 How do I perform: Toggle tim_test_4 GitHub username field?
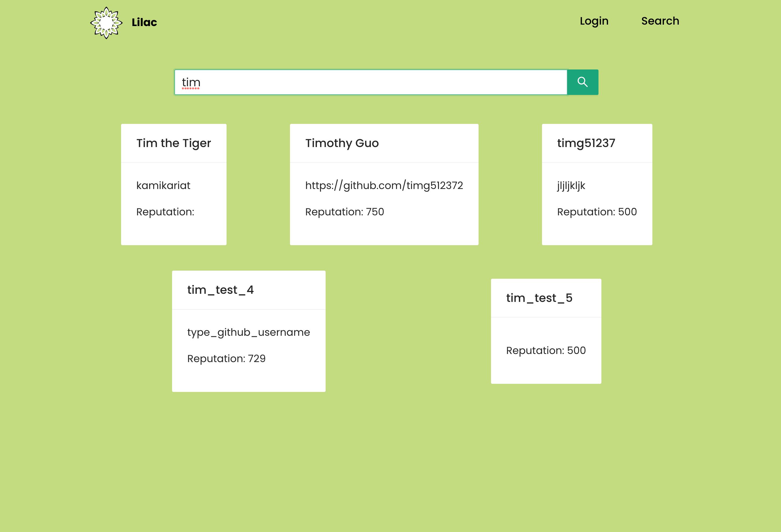(x=248, y=332)
